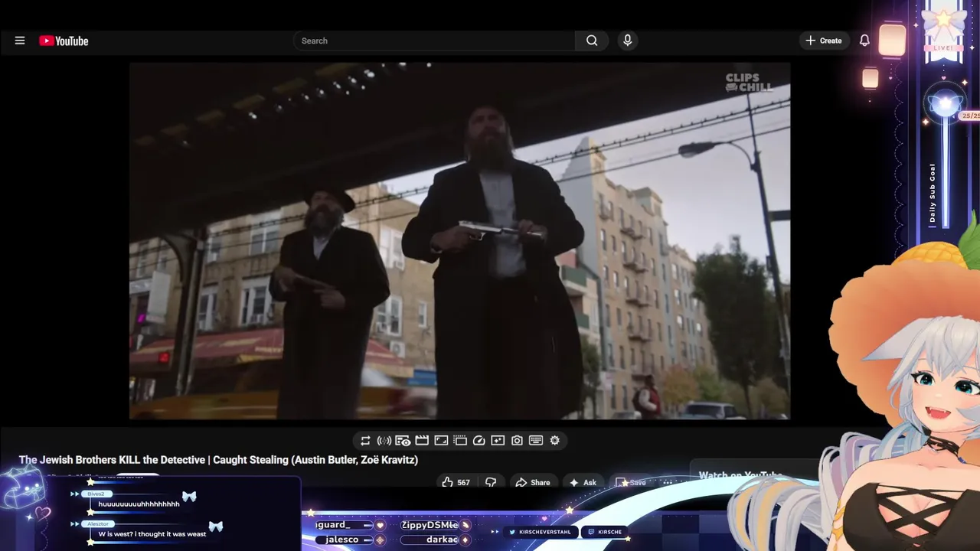
Task: Click the sparkle video filters icon
Action: tap(498, 440)
